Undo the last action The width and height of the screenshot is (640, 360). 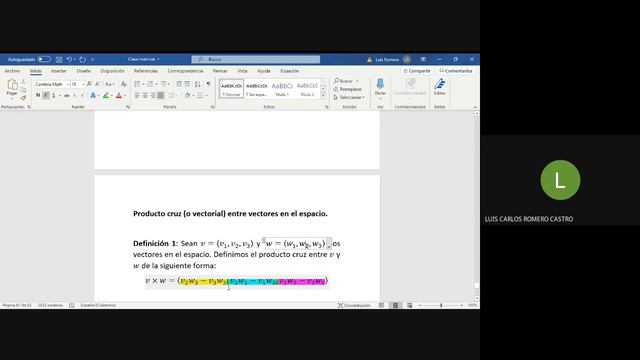[x=69, y=60]
